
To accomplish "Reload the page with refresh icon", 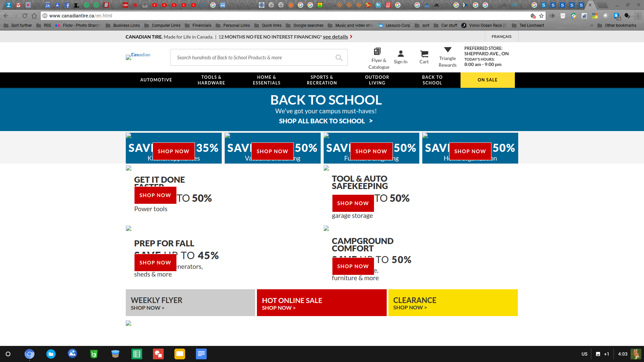I will click(25, 16).
